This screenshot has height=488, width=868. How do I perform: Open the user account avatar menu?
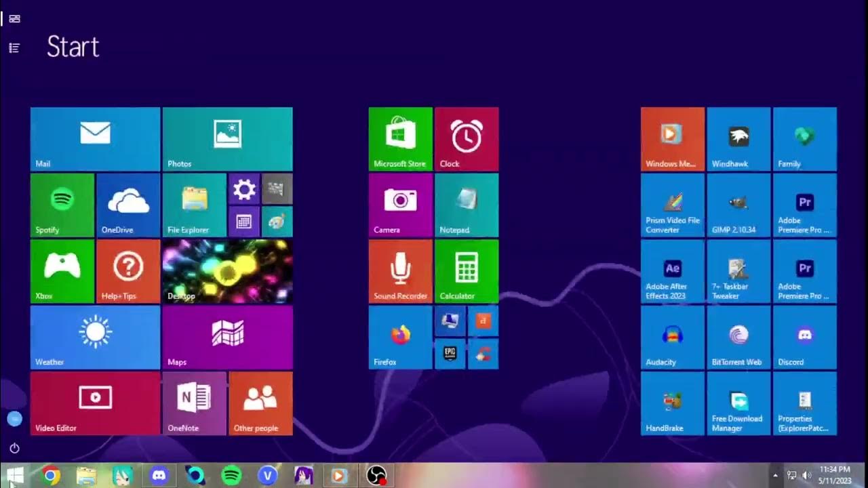(14, 419)
